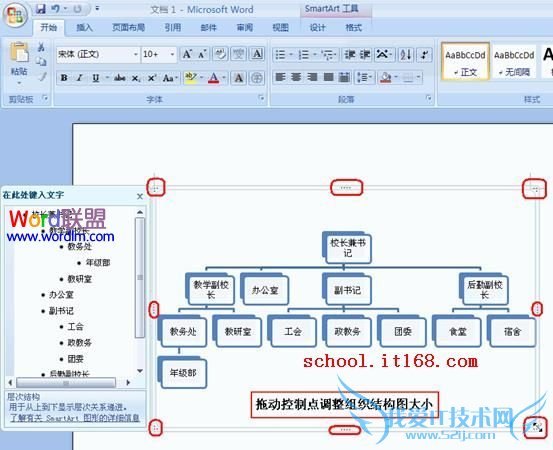The width and height of the screenshot is (553, 450).
Task: Shrink font size with small A icon
Action: [202, 54]
